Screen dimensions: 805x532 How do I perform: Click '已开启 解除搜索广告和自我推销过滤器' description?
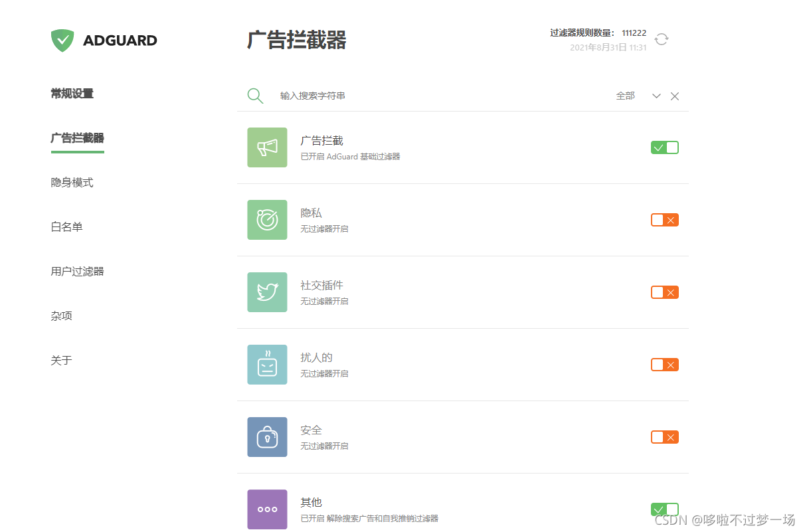369,519
